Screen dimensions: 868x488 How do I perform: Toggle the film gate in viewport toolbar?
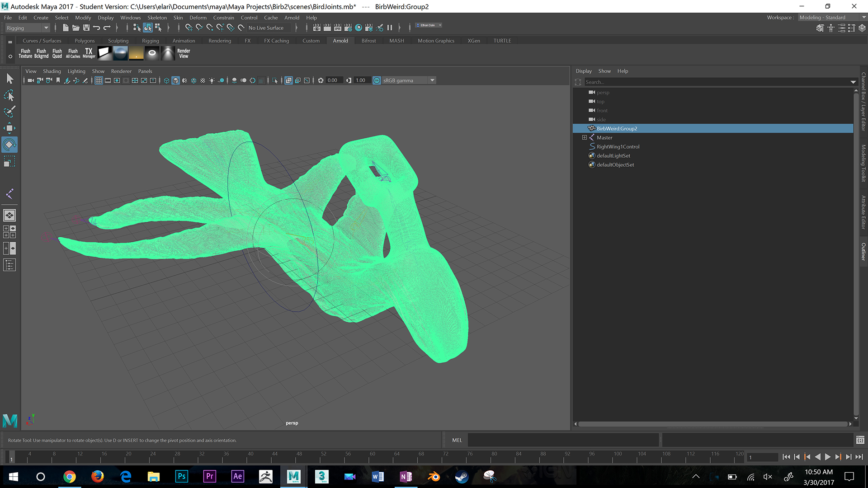point(108,80)
